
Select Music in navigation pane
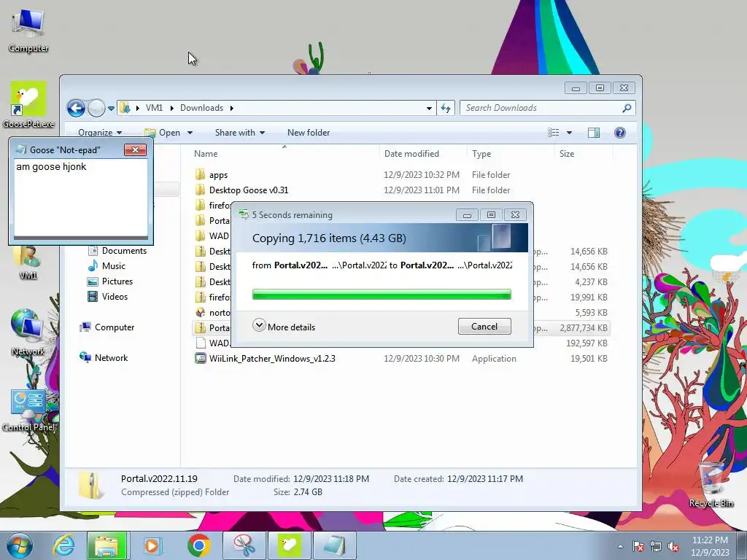[107, 266]
